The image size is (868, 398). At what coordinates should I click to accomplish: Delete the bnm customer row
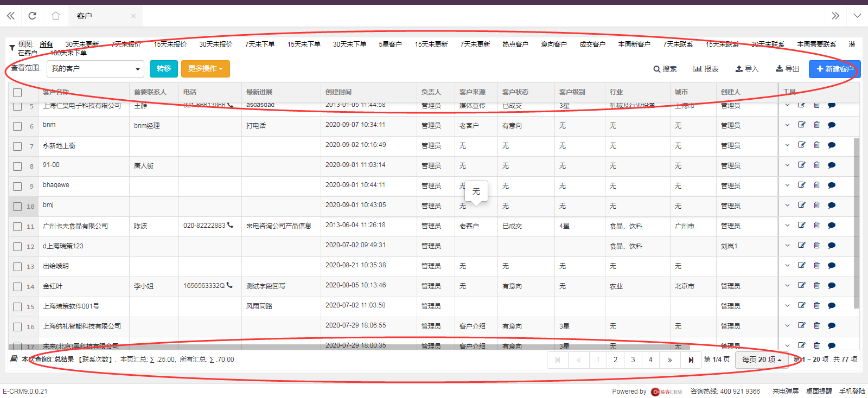point(816,125)
